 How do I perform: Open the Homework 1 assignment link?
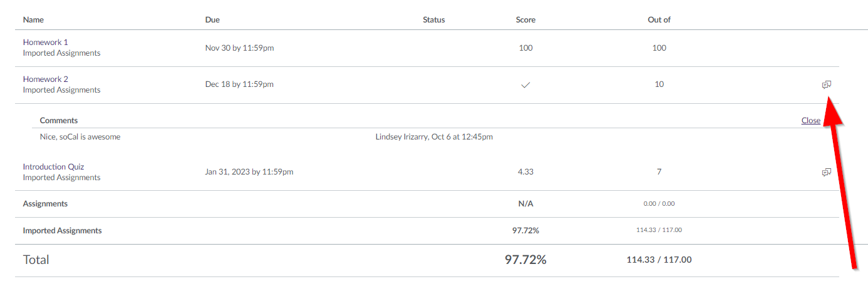click(x=46, y=43)
